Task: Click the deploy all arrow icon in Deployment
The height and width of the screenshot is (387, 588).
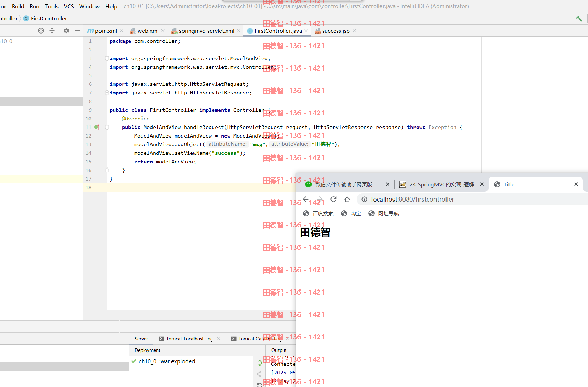Action: (x=260, y=363)
